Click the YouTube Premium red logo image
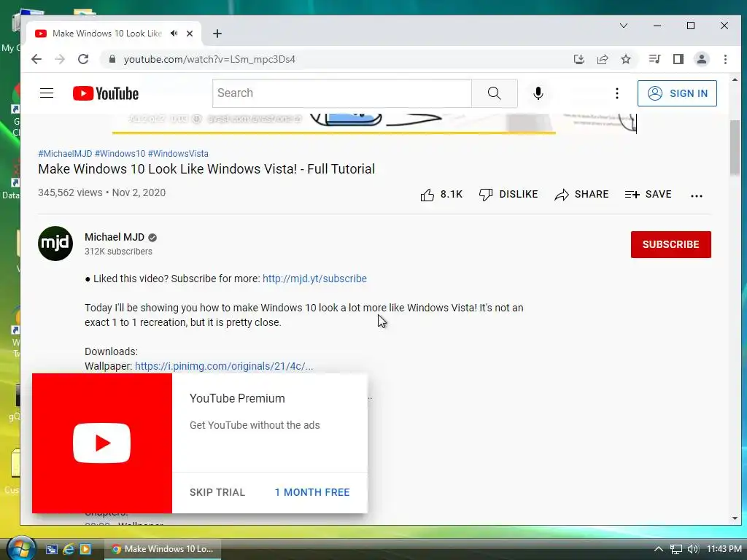This screenshot has height=560, width=747. coord(102,443)
